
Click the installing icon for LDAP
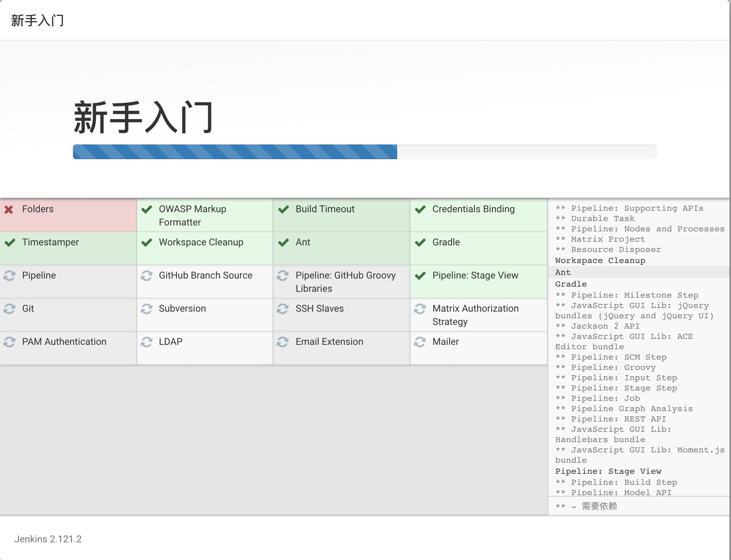(146, 342)
